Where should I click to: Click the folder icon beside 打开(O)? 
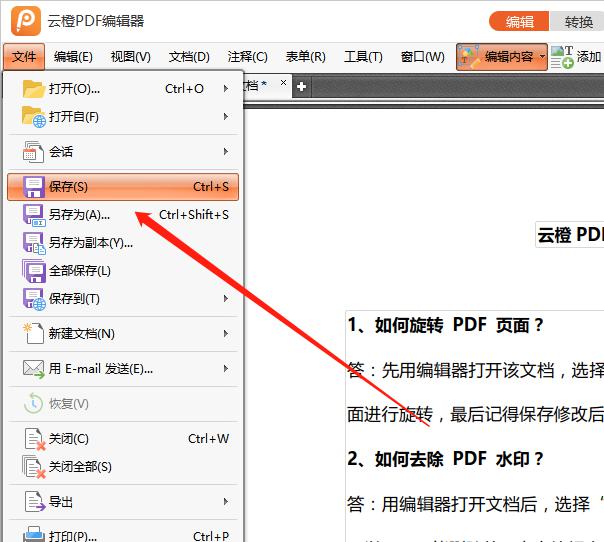[34, 89]
